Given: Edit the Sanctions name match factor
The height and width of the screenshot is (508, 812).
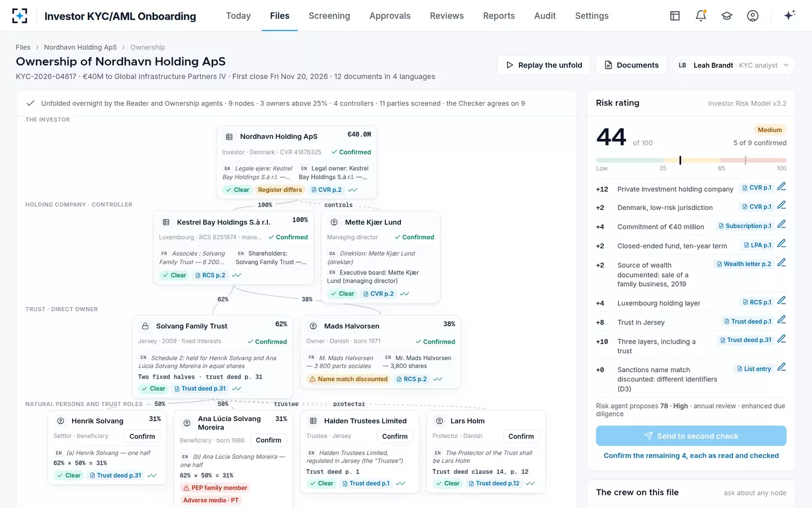Looking at the screenshot, I should pos(782,367).
